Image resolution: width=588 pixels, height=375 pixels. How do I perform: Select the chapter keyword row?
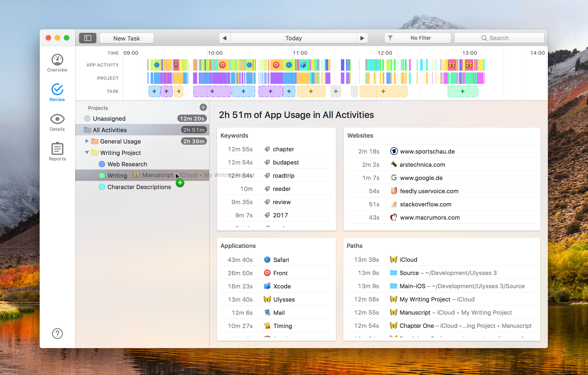276,149
